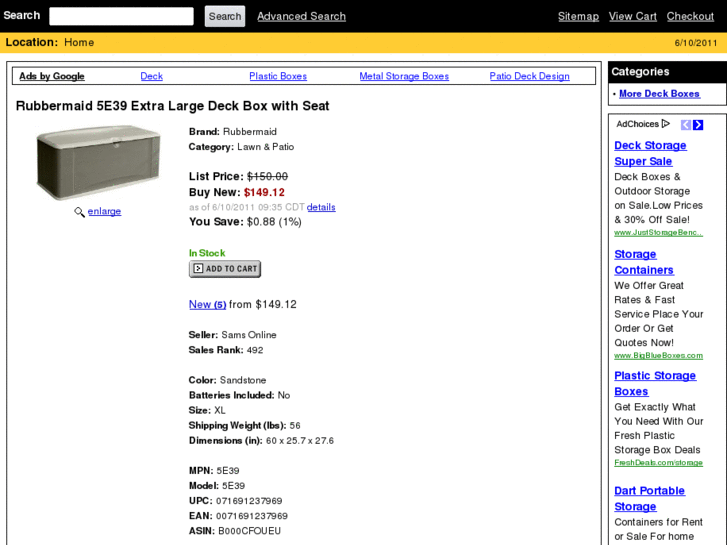Image resolution: width=727 pixels, height=545 pixels.
Task: Click the enlarge link under the image
Action: [x=104, y=211]
